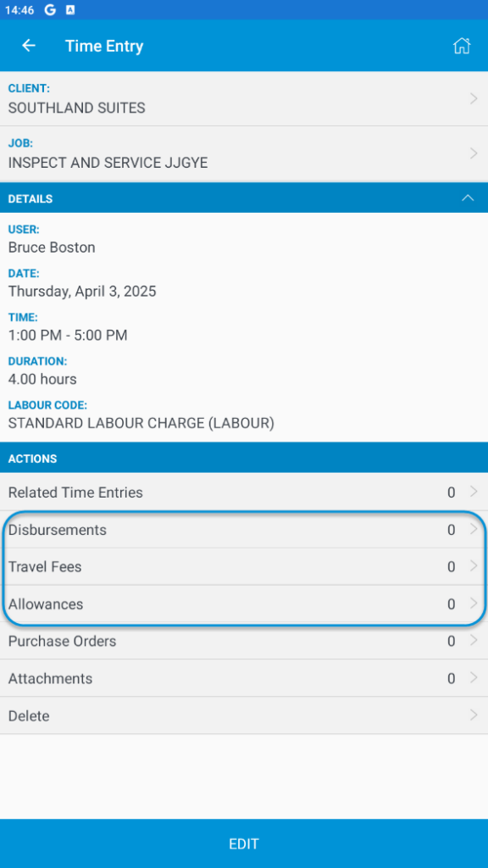Image resolution: width=488 pixels, height=868 pixels.
Task: Open the Job row chevron arrow
Action: (474, 153)
